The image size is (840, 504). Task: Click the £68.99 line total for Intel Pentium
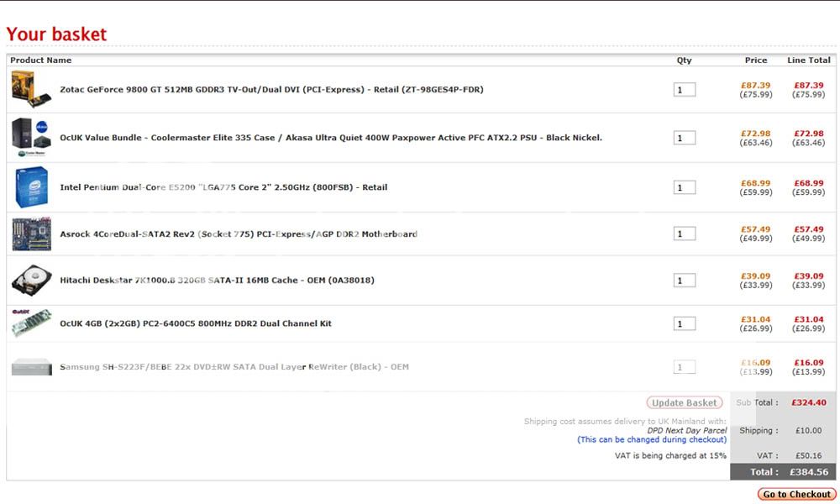pyautogui.click(x=809, y=183)
